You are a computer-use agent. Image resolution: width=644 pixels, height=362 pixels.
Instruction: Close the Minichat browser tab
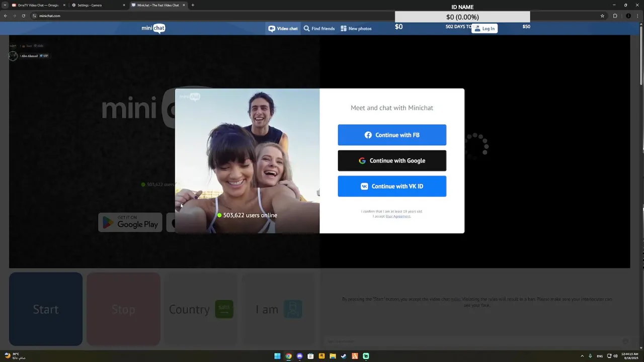184,5
